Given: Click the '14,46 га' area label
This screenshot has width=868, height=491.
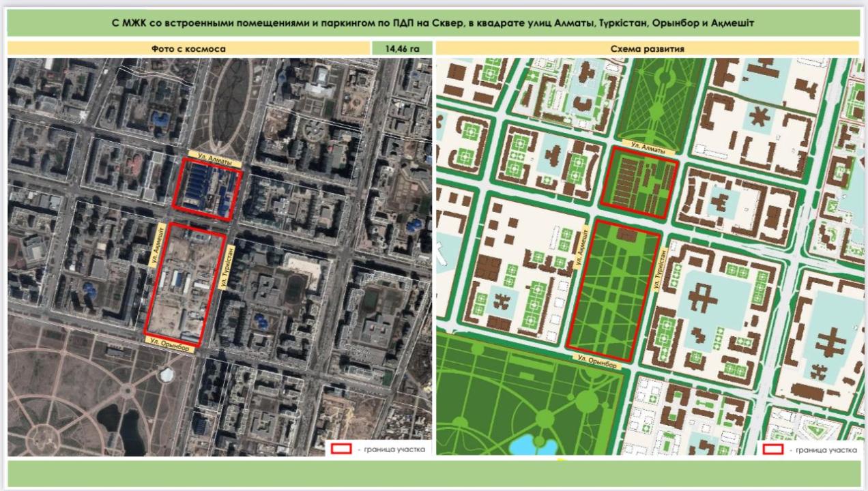Looking at the screenshot, I should (x=402, y=48).
